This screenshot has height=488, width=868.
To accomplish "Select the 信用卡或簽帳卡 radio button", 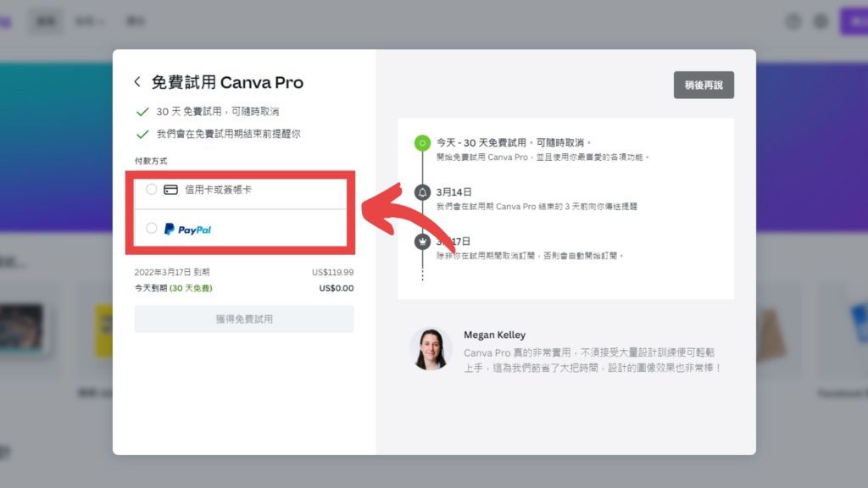I will pyautogui.click(x=151, y=189).
